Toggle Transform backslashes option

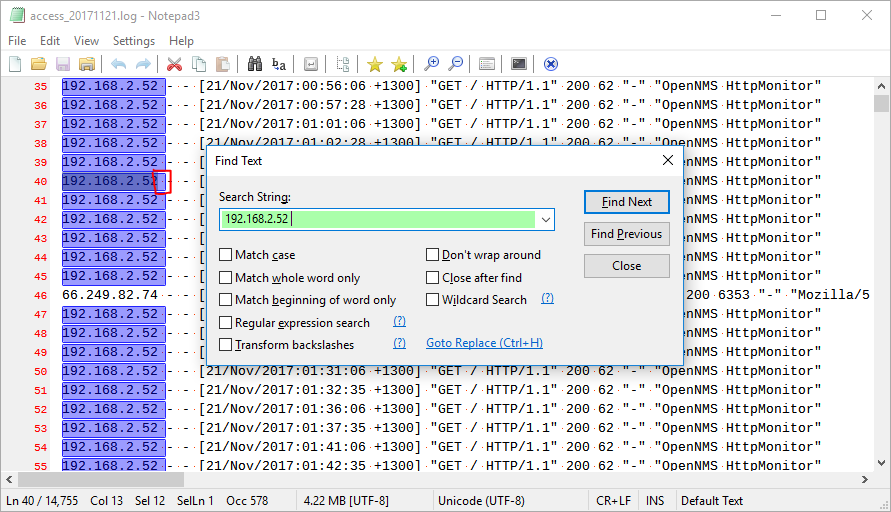pos(226,345)
